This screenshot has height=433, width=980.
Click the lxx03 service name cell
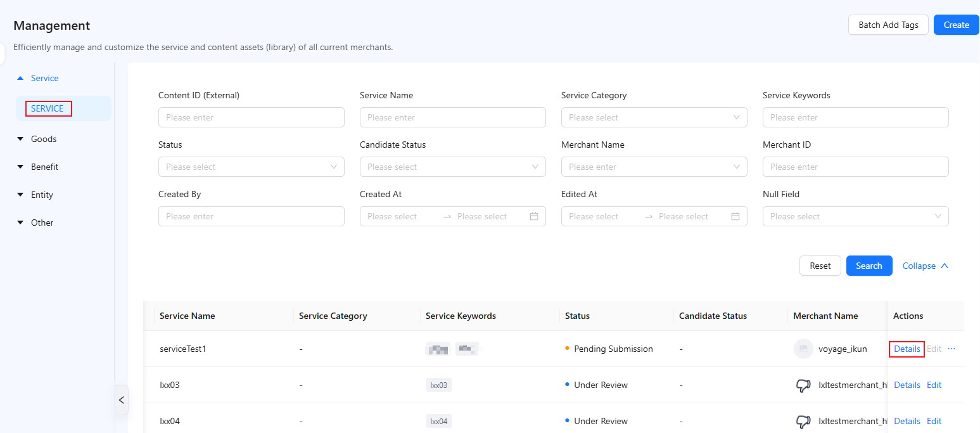pyautogui.click(x=170, y=385)
